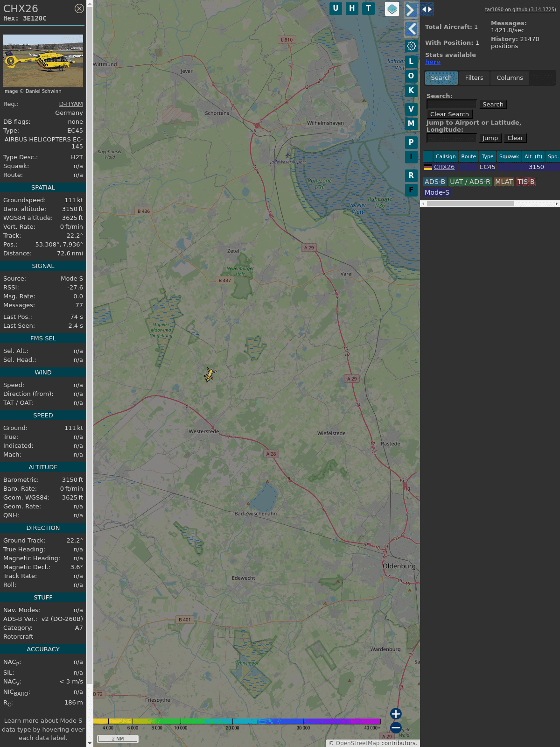560x747 pixels.
Task: Zoom out with the minus button
Action: (396, 727)
